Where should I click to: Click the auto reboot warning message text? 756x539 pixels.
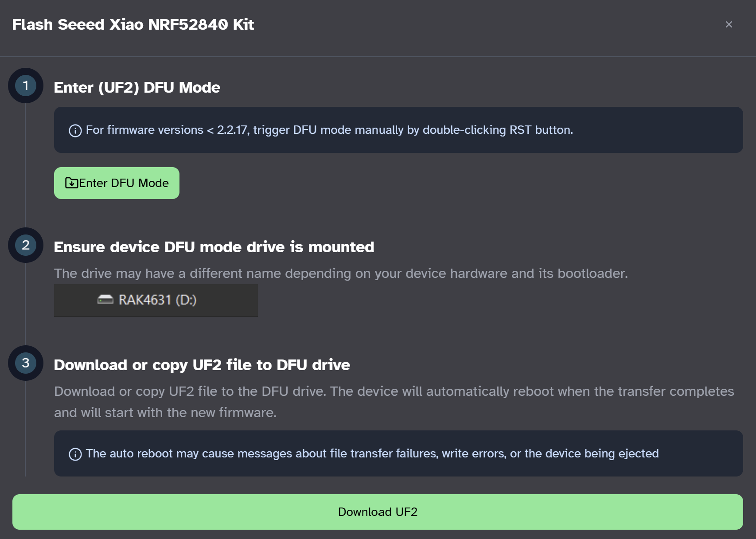point(372,453)
